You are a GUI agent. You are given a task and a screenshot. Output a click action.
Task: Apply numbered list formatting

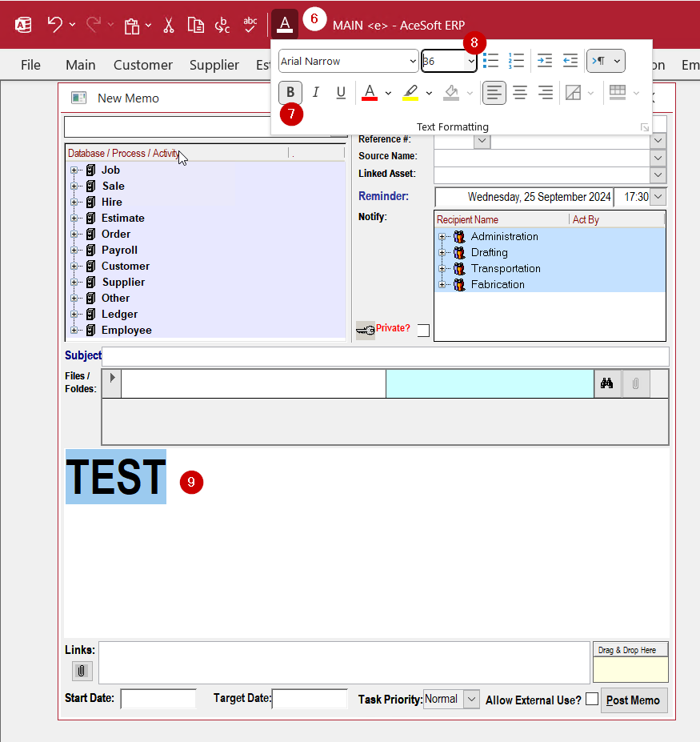(x=516, y=61)
